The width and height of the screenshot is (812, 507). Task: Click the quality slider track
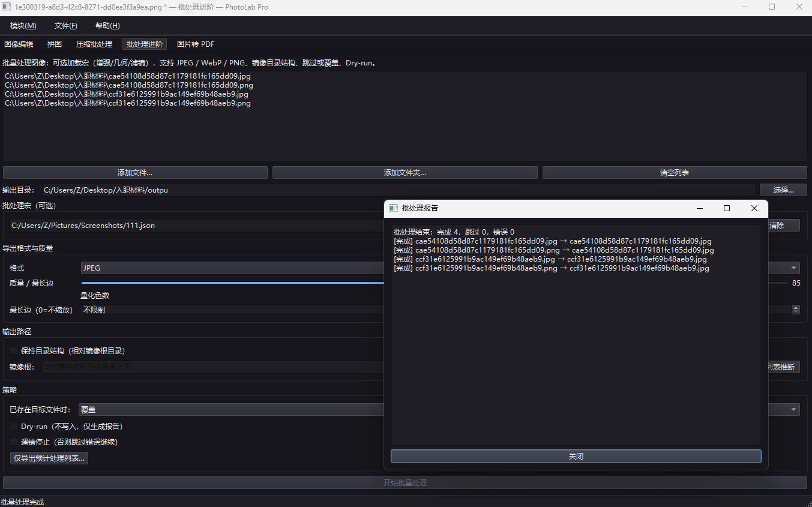[x=233, y=283]
